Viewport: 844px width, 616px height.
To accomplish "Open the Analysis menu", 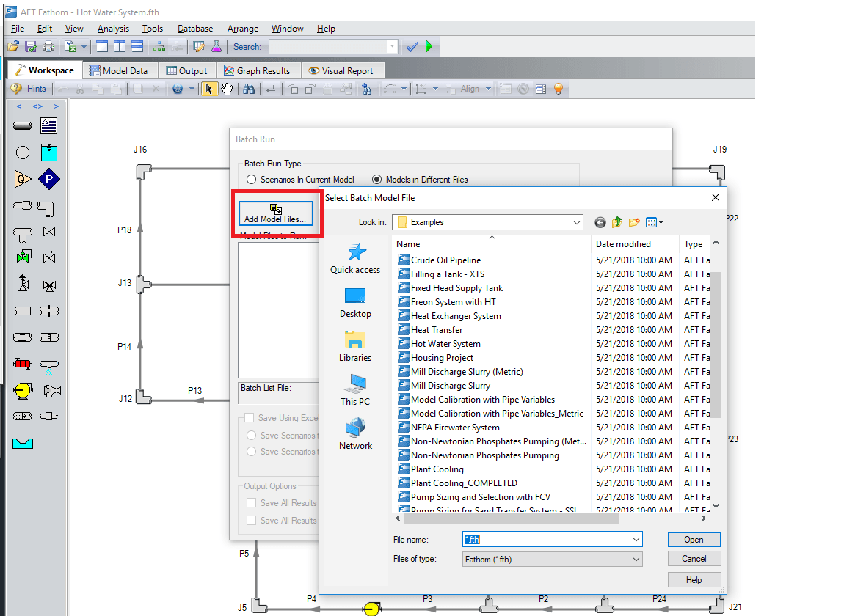I will pos(113,29).
